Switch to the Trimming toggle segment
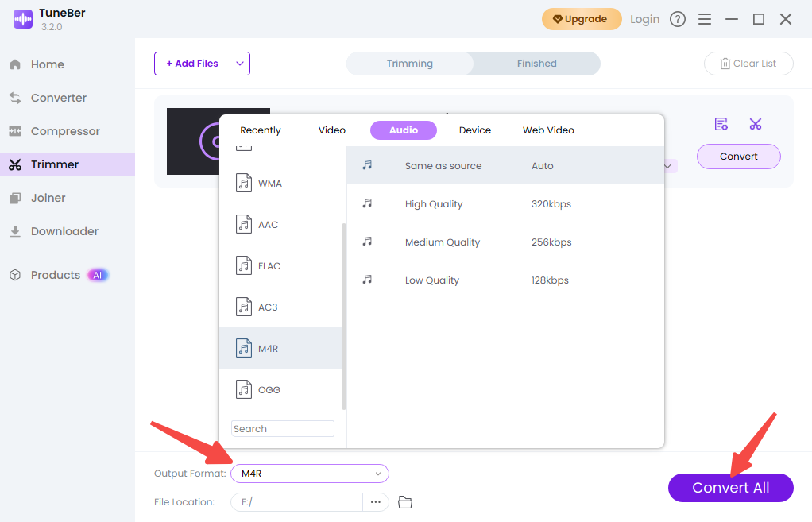The height and width of the screenshot is (522, 812). point(410,64)
